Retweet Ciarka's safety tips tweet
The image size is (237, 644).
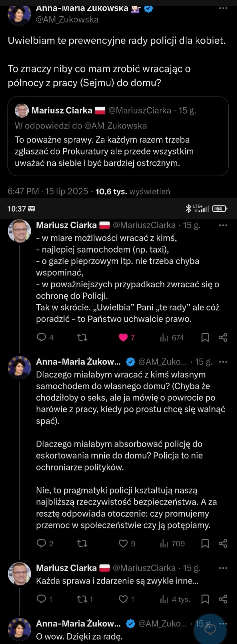tap(82, 338)
